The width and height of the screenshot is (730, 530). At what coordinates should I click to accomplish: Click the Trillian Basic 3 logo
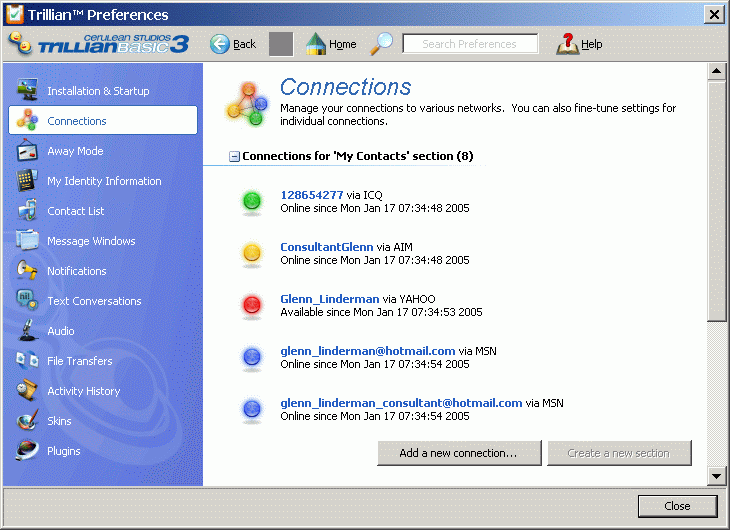click(99, 44)
